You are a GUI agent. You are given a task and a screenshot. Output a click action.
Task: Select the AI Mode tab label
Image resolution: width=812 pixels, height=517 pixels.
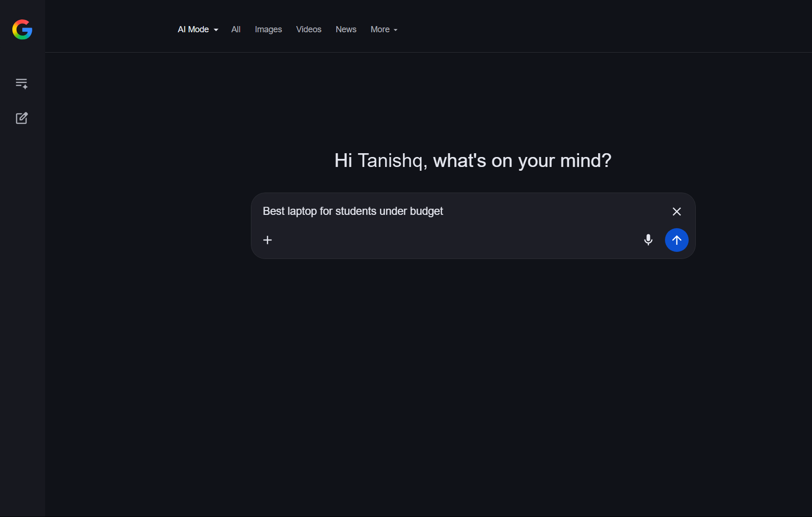193,29
